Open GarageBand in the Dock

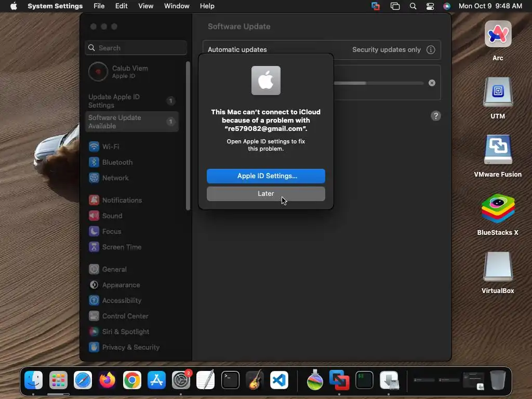[255, 380]
